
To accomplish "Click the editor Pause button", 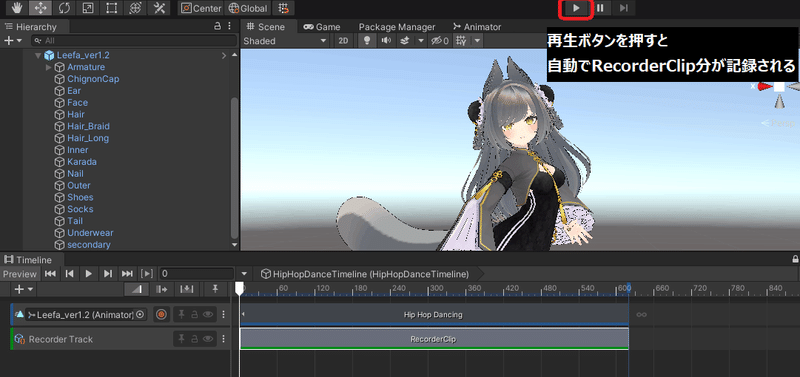I will point(601,8).
